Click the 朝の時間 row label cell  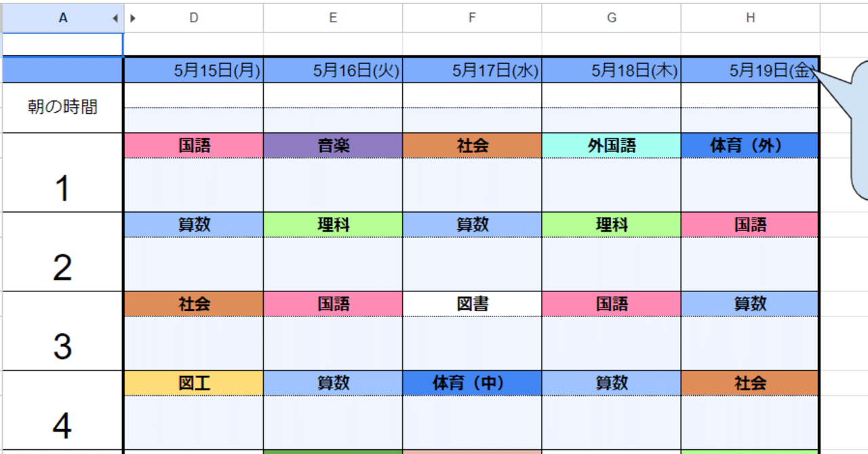click(x=62, y=107)
